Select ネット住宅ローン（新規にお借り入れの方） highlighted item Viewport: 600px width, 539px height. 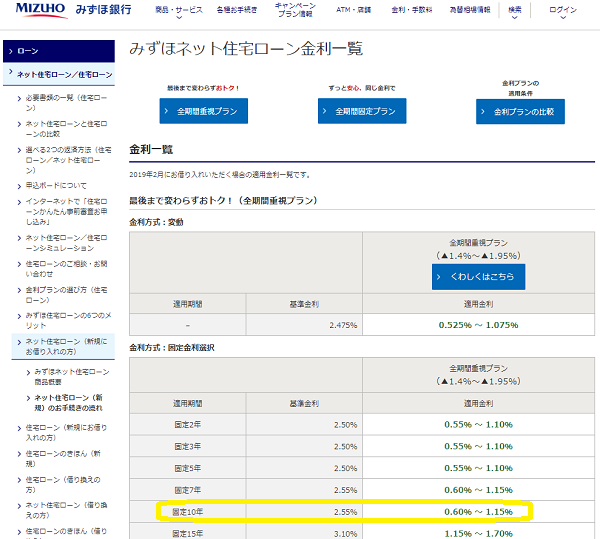tap(63, 346)
